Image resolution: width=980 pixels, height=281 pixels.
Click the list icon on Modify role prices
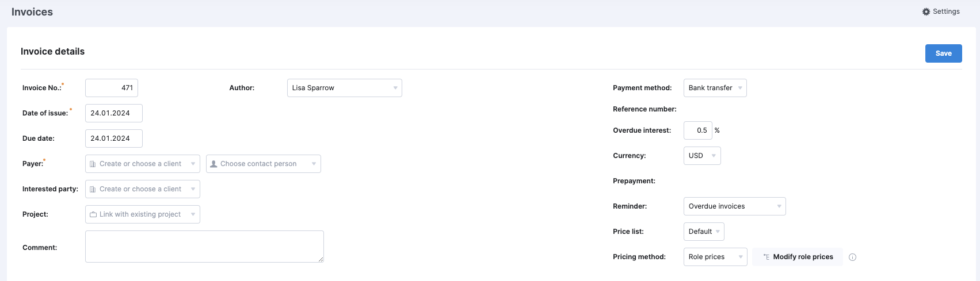coord(767,257)
